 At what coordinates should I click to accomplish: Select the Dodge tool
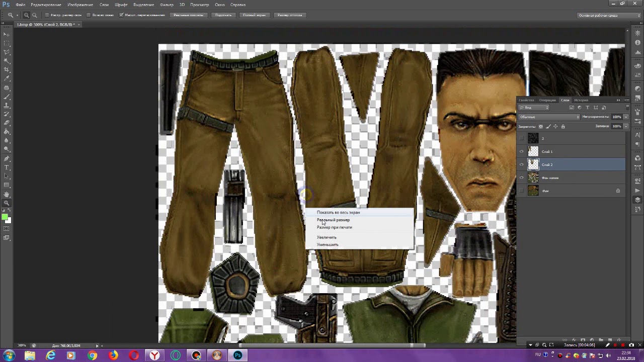coord(7,149)
